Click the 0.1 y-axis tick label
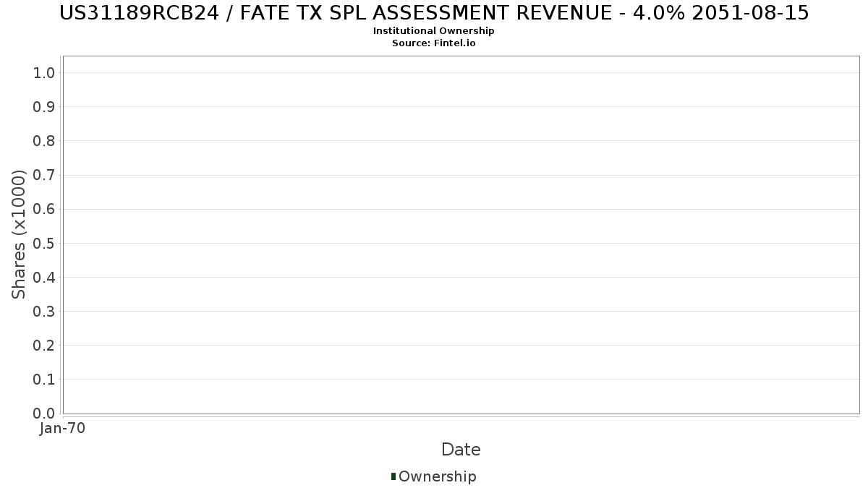The height and width of the screenshot is (488, 868). (x=44, y=380)
